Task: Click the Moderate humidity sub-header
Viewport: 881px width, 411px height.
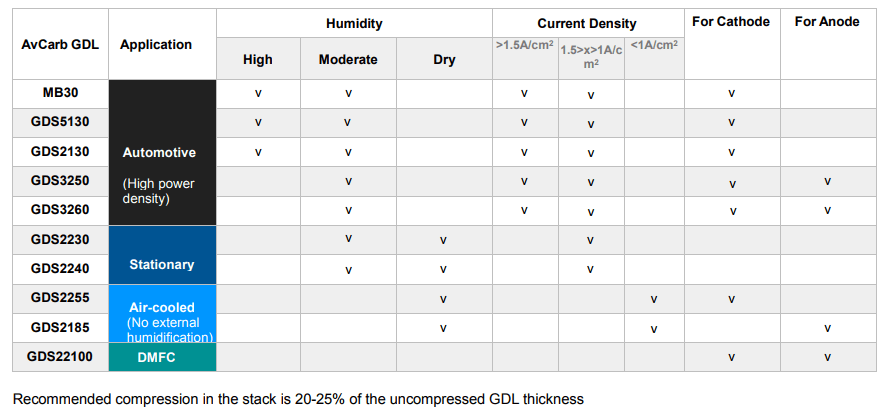Action: click(348, 59)
